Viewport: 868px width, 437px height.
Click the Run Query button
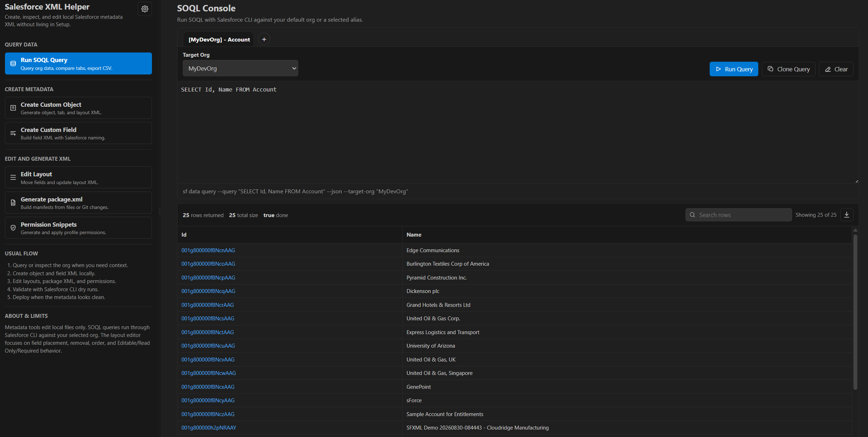coord(734,69)
